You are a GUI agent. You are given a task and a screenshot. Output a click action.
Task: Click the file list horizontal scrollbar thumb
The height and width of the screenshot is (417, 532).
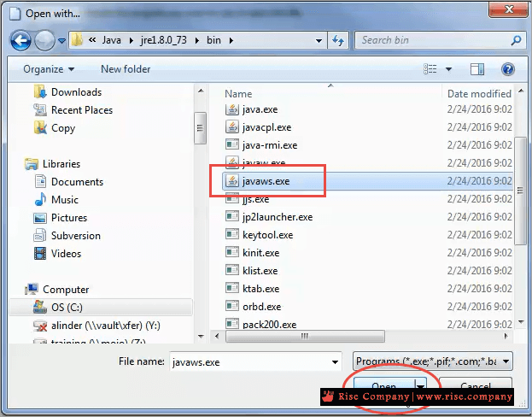[x=305, y=336]
